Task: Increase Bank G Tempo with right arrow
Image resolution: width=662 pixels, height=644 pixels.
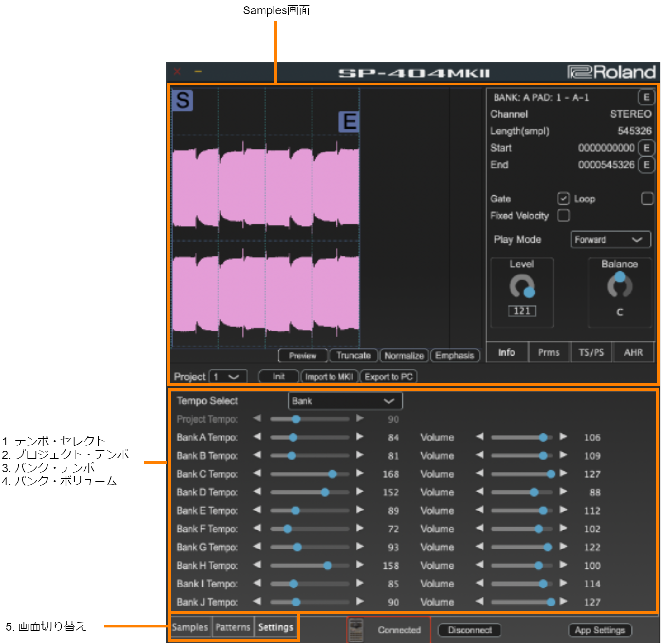Action: [359, 547]
